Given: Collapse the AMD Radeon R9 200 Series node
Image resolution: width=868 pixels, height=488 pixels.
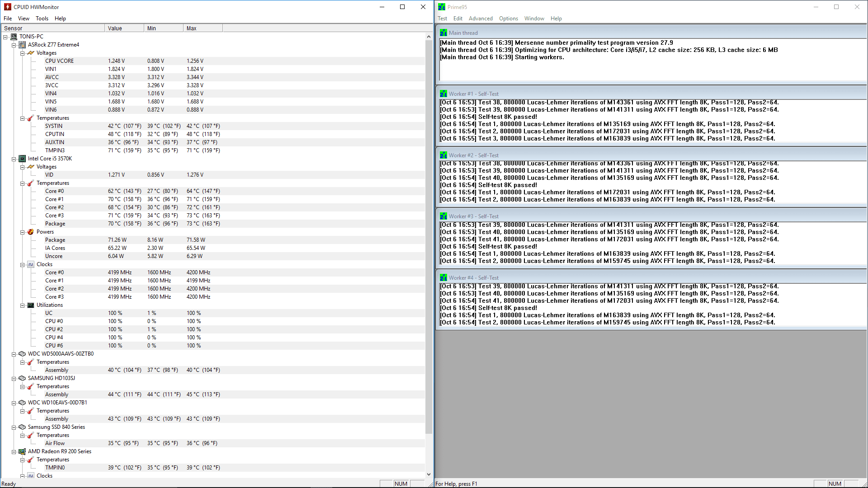Looking at the screenshot, I should [14, 452].
